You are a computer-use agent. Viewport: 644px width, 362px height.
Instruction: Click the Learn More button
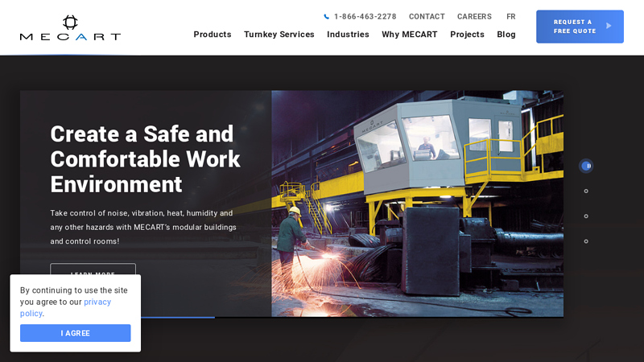(93, 269)
